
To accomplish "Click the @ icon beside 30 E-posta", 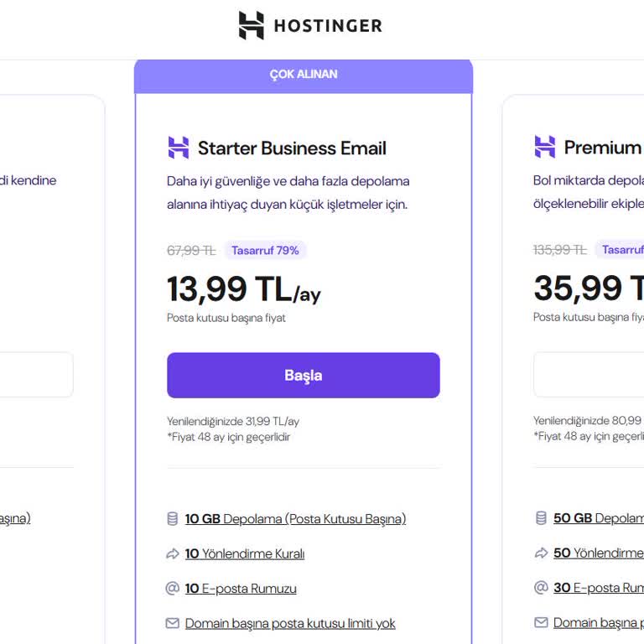I will (541, 588).
